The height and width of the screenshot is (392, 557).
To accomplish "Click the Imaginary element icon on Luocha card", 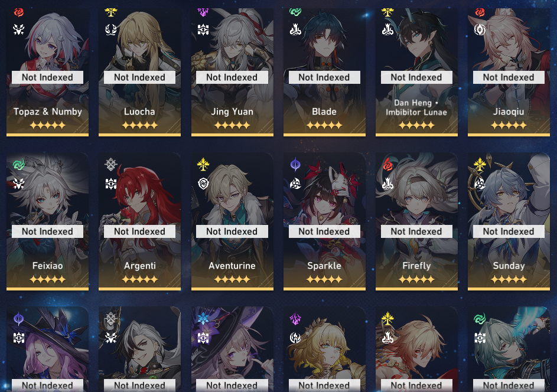I will pos(111,12).
